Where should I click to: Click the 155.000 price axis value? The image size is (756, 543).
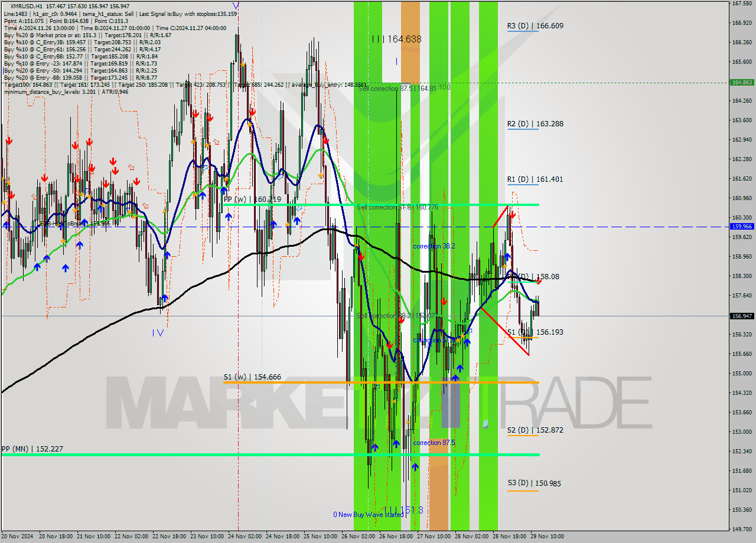(741, 374)
